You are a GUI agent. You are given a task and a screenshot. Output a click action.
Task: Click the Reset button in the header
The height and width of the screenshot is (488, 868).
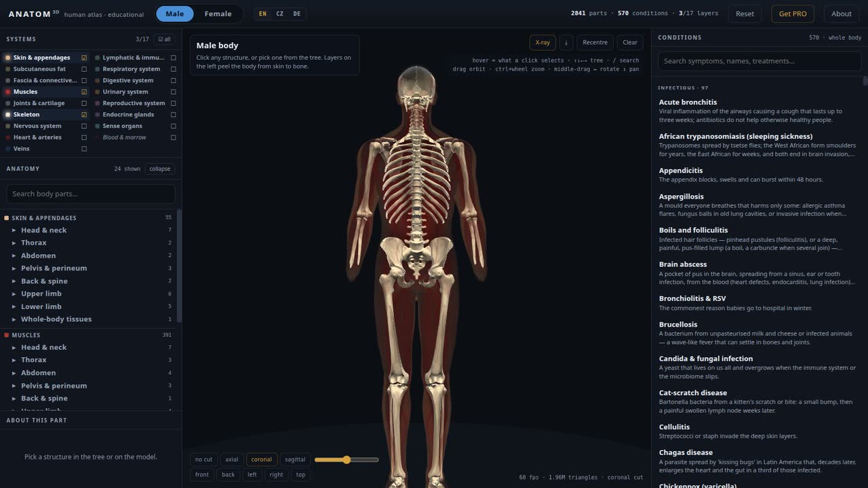point(745,14)
